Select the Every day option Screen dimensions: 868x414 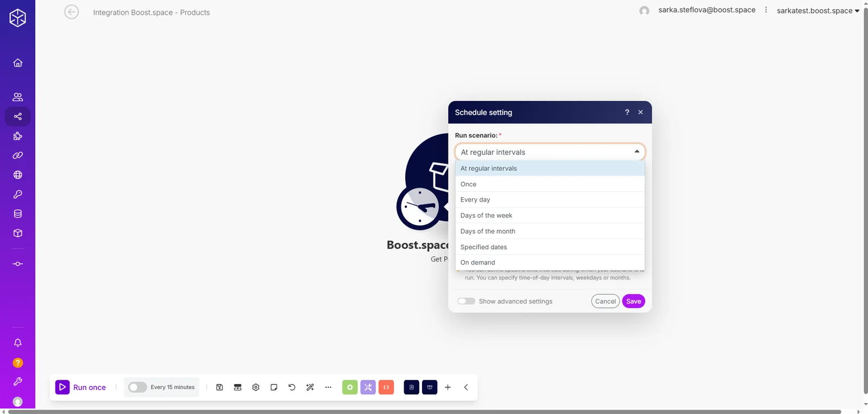point(550,199)
